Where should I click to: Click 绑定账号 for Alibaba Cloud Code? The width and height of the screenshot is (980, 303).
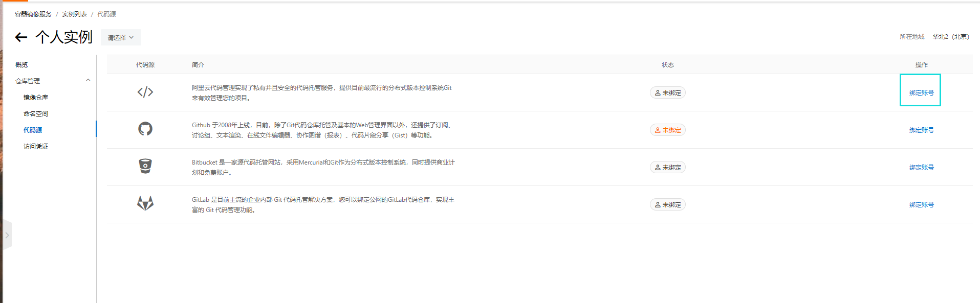pyautogui.click(x=921, y=93)
